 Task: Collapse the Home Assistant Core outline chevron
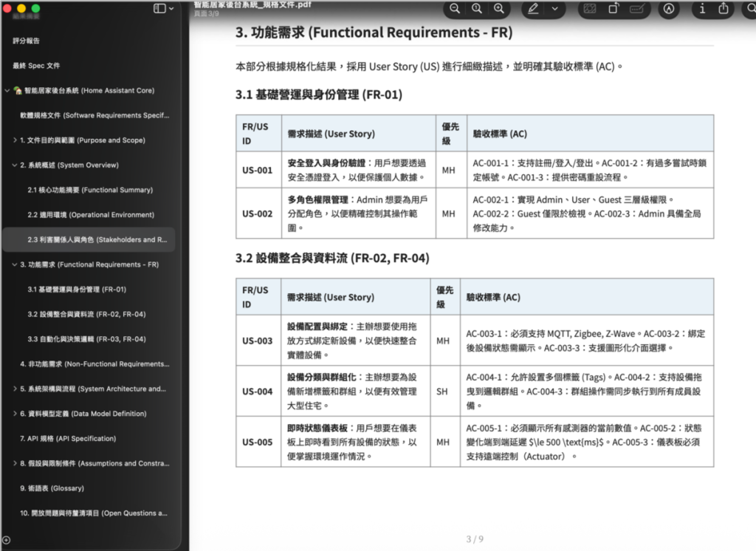(x=7, y=91)
